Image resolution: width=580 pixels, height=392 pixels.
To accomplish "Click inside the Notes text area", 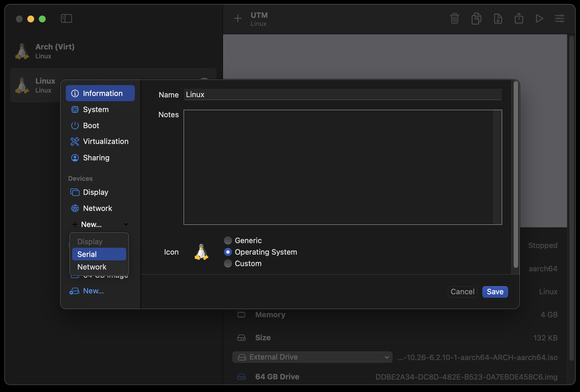I will 343,167.
